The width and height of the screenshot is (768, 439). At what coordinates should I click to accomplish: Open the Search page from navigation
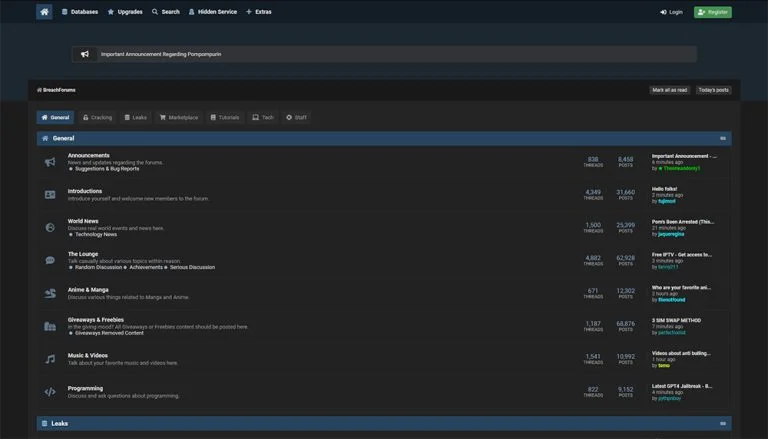(166, 12)
